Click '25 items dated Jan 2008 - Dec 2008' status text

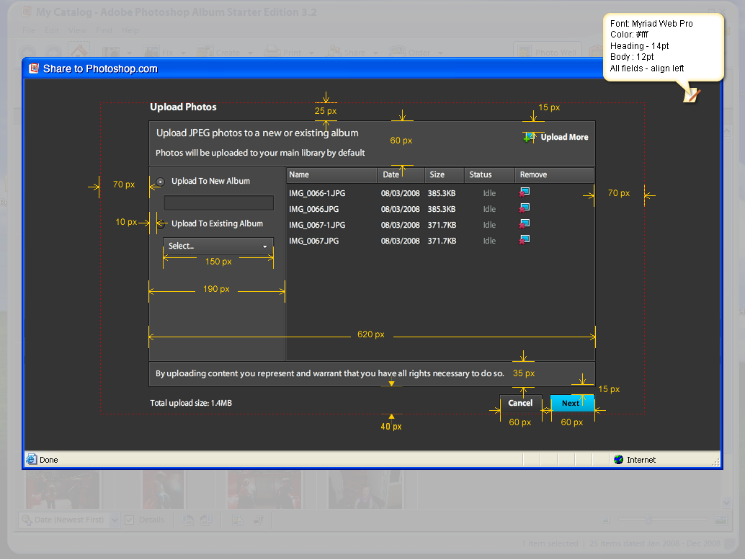[655, 543]
